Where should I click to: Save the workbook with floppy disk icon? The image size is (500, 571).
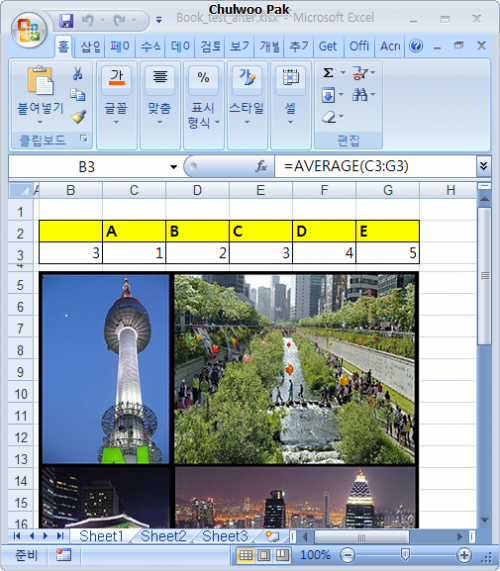pyautogui.click(x=66, y=20)
